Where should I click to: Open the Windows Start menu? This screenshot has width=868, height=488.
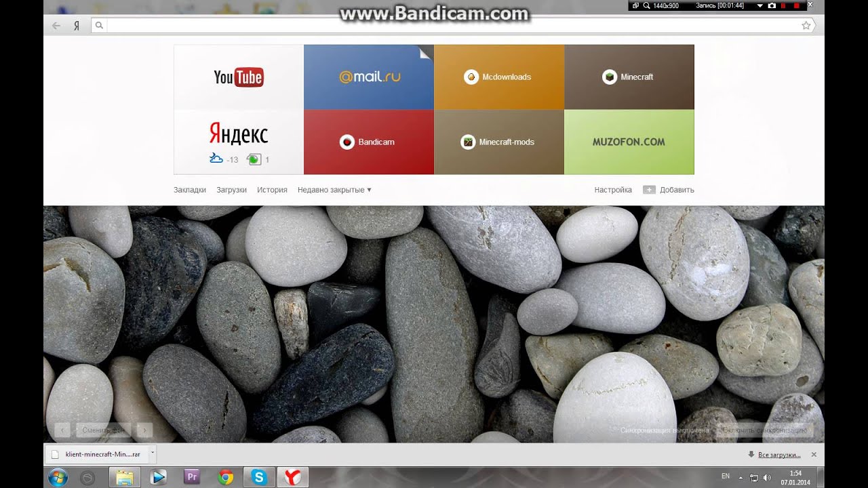click(58, 477)
